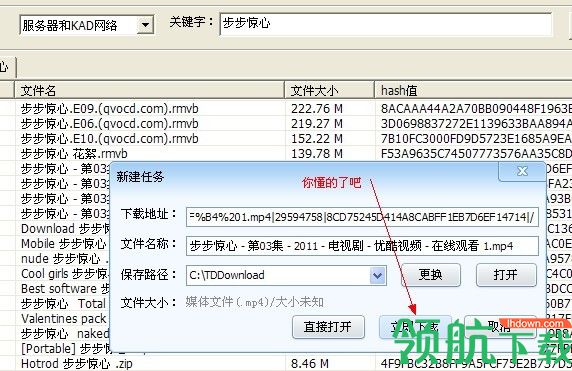Select row starting with Download 步步
The image size is (572, 371).
click(x=65, y=229)
